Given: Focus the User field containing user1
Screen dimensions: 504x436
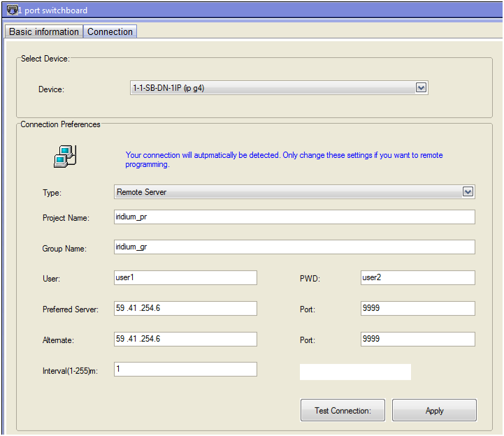Looking at the screenshot, I should (x=185, y=277).
